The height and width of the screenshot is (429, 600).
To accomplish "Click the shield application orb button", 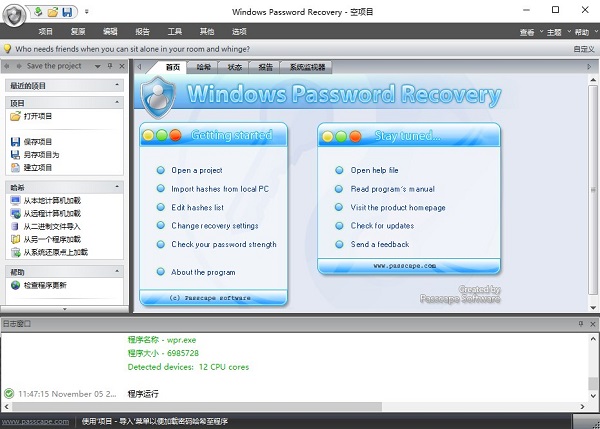I will point(14,15).
